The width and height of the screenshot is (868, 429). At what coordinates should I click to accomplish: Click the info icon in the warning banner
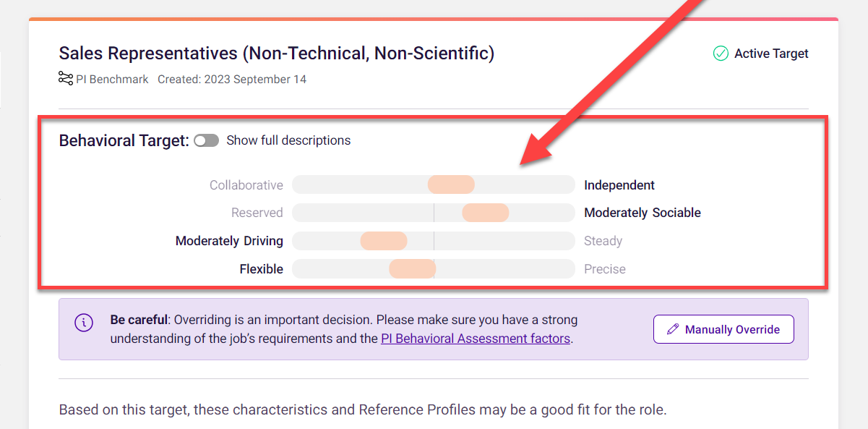(x=84, y=323)
